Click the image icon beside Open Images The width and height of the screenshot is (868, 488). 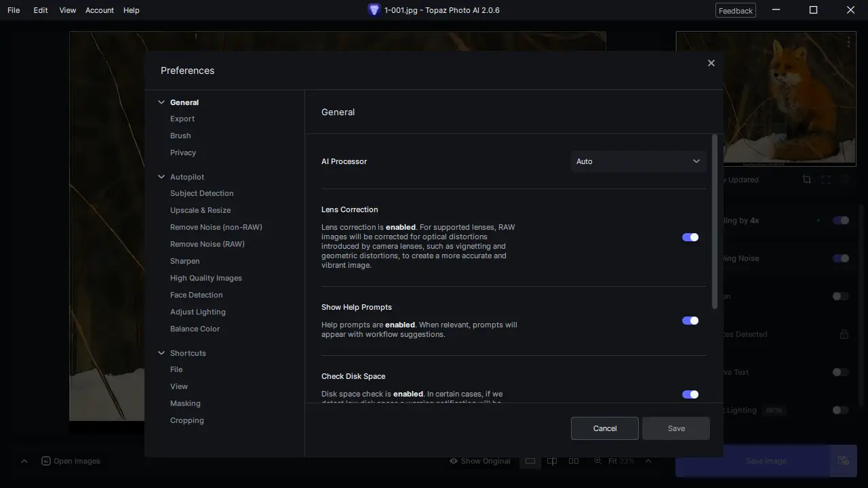[46, 461]
